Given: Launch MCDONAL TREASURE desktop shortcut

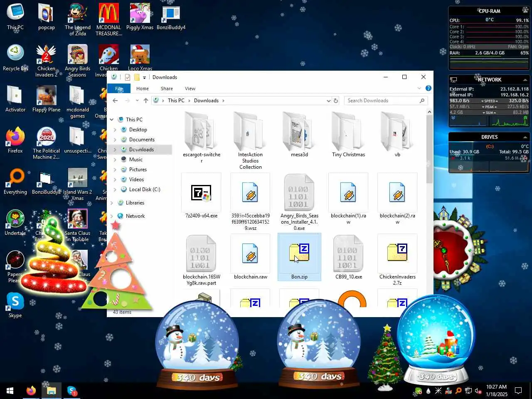Looking at the screenshot, I should click(x=108, y=20).
